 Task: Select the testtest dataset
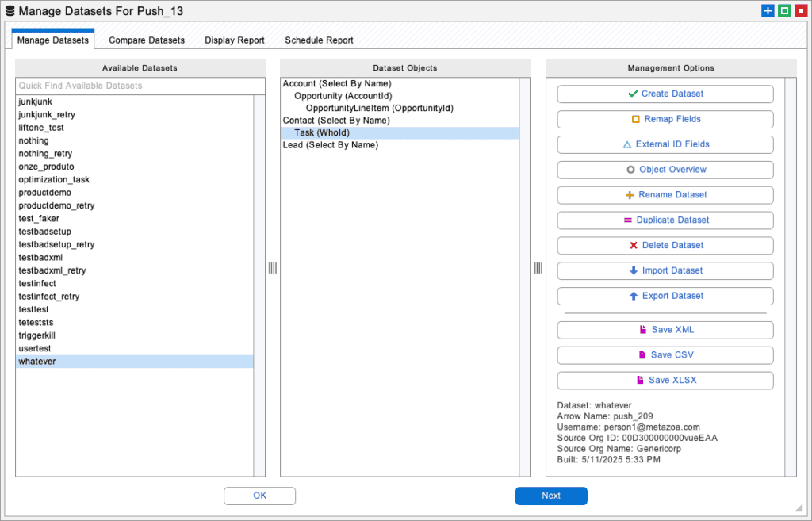[x=135, y=310]
